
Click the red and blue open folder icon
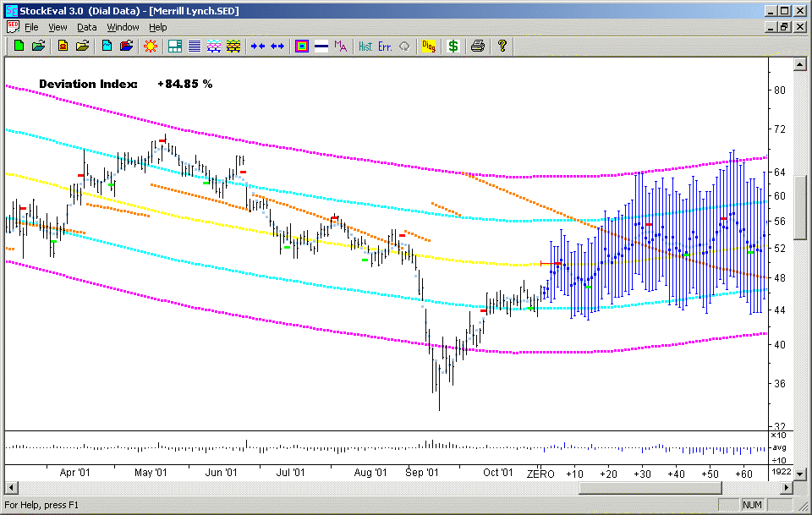click(126, 46)
